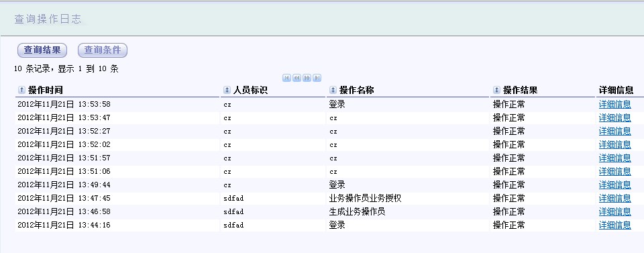644x253 pixels.
Task: Click the 查询操作日志 page title
Action: (x=48, y=19)
